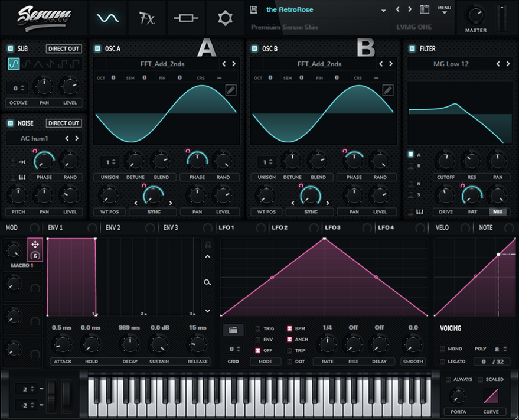Viewport: 519px width, 420px height.
Task: Toggle OSC A power switch
Action: 97,48
